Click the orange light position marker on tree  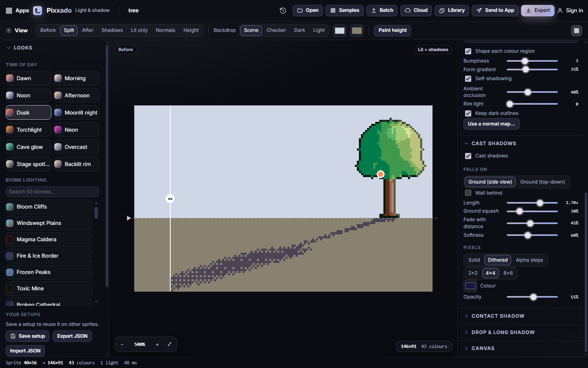coord(381,174)
